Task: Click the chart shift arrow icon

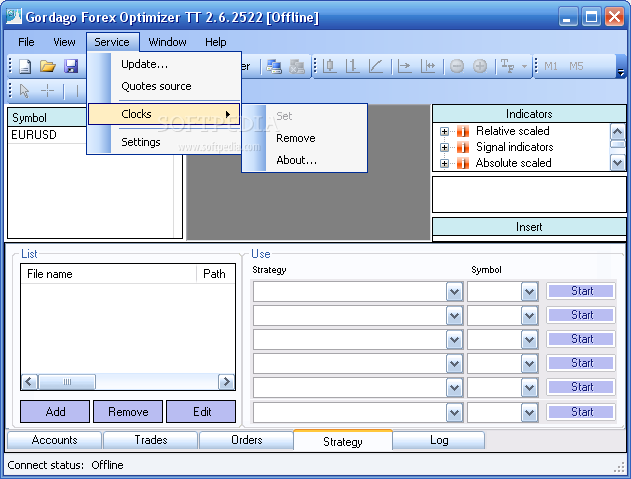Action: 404,66
